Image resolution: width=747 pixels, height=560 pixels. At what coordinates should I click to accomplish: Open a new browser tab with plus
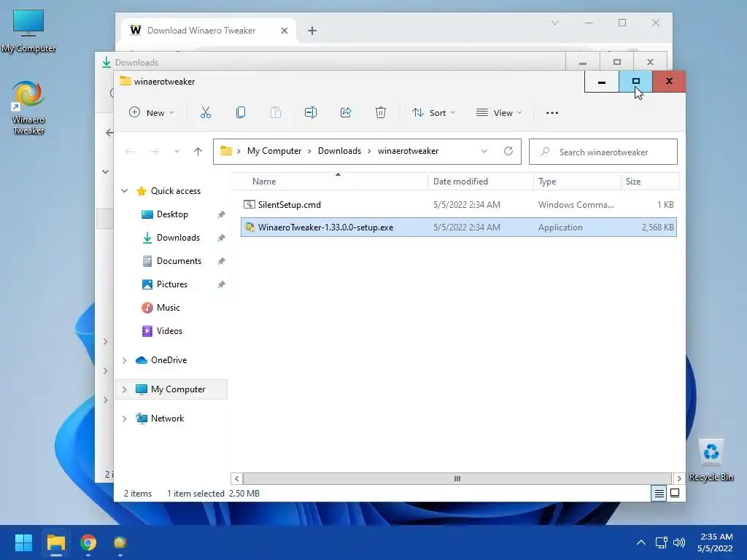tap(312, 31)
